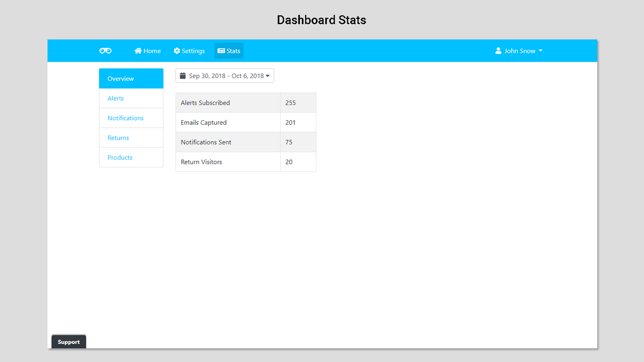Select the Home house icon
644x362 pixels.
(x=137, y=50)
